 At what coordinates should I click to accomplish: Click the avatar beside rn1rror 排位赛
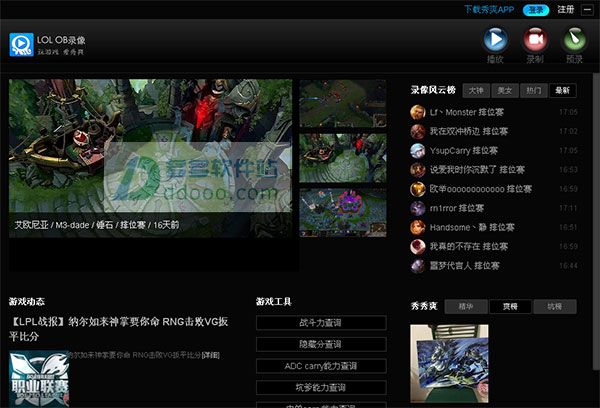pyautogui.click(x=417, y=208)
